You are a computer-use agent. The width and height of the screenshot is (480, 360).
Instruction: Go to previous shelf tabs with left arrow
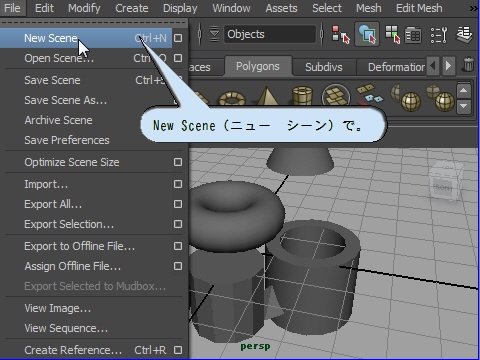coord(433,65)
